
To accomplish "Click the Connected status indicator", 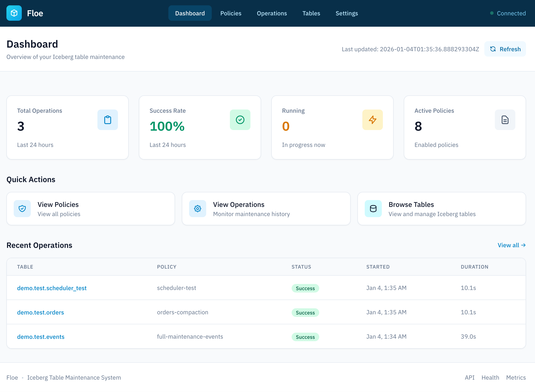I will (508, 13).
